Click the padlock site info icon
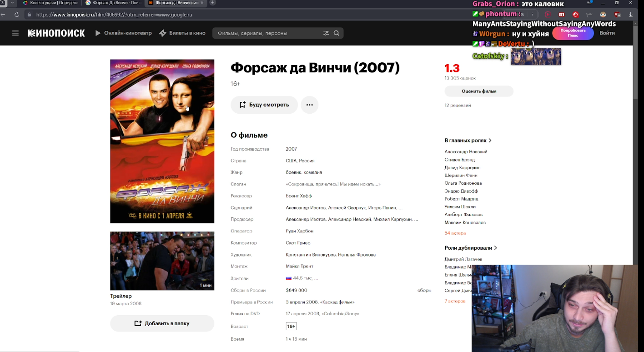The image size is (644, 352). click(30, 15)
